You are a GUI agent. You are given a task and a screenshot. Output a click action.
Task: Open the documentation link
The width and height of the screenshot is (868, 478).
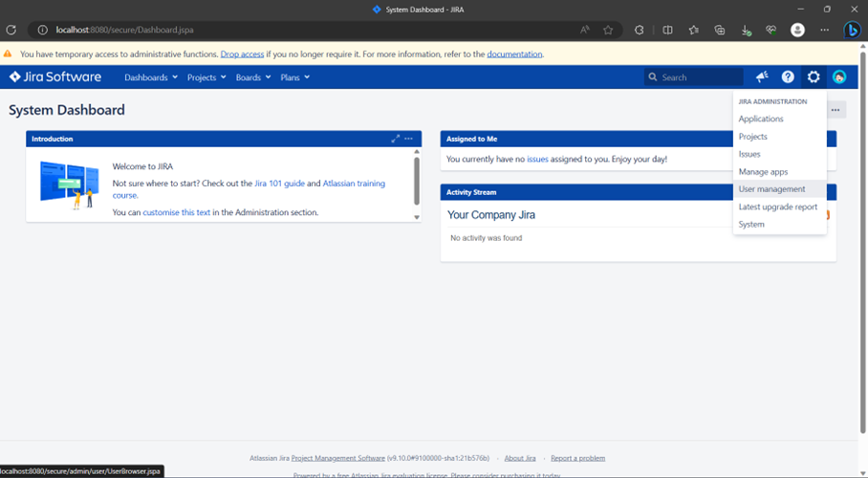[x=514, y=54]
